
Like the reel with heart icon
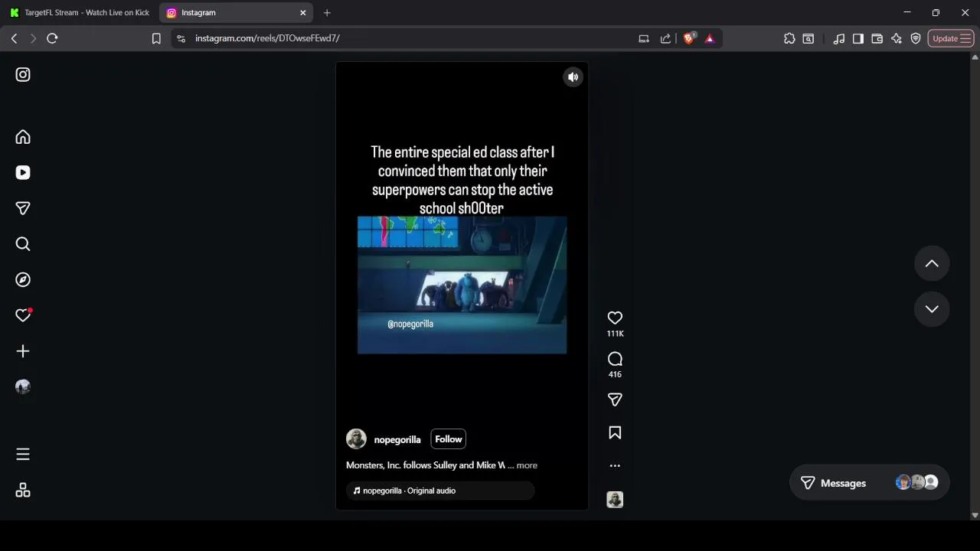point(615,318)
